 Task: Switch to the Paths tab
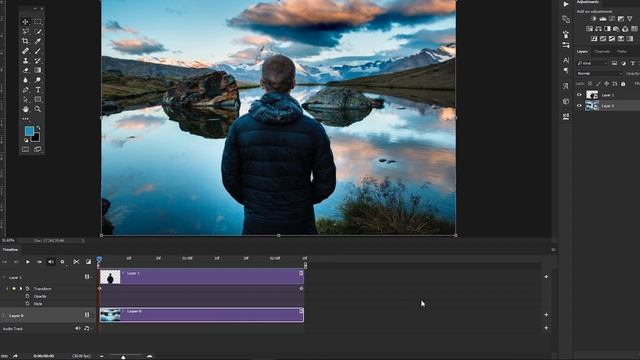(622, 51)
